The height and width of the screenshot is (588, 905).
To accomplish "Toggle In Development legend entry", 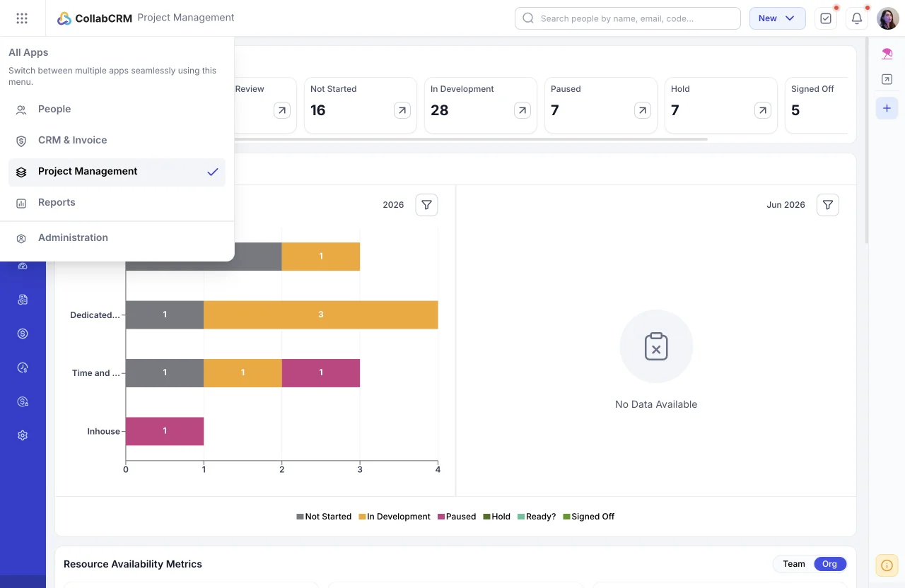I will [395, 517].
